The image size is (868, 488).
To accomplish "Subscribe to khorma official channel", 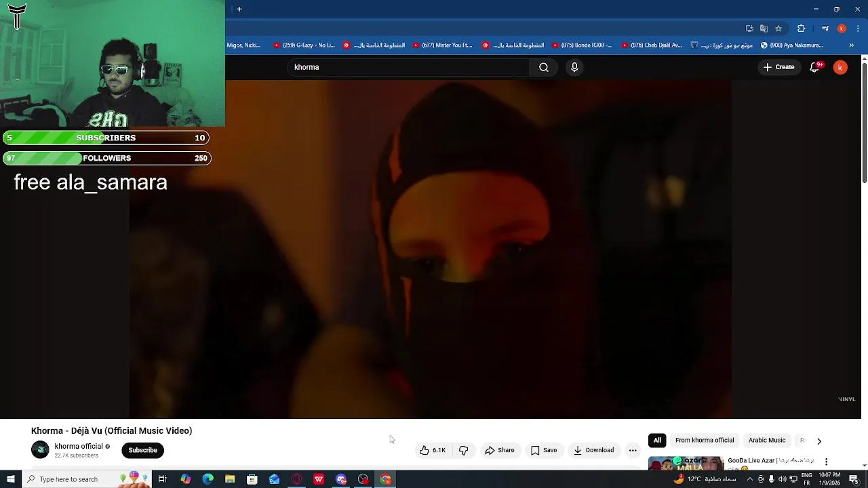I will point(142,450).
